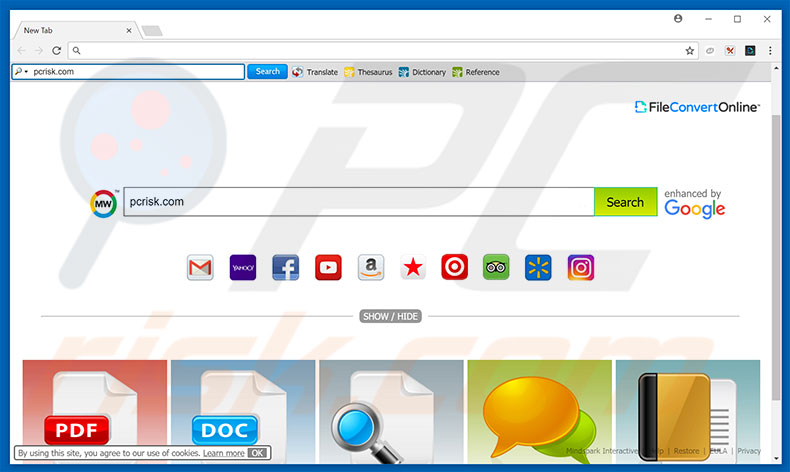Open a new tab with the tab button
Image resolution: width=790 pixels, height=472 pixels.
pos(152,31)
